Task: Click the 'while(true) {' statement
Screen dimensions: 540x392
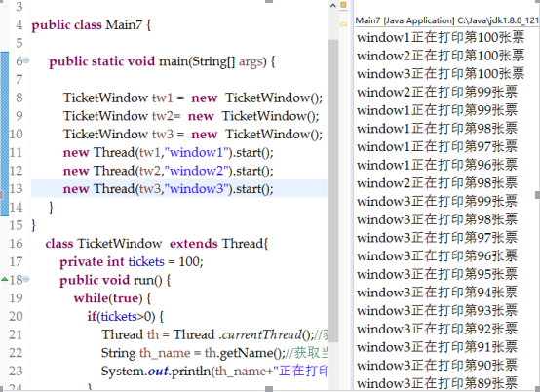Action: tap(112, 298)
